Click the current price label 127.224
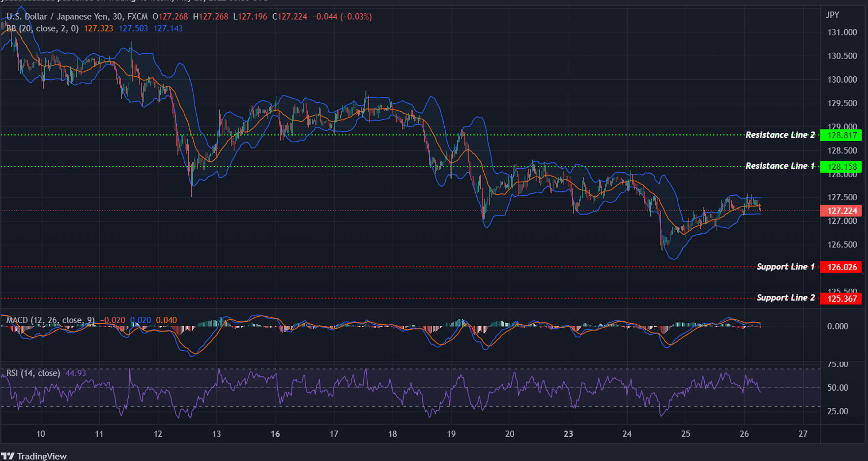 pyautogui.click(x=840, y=211)
